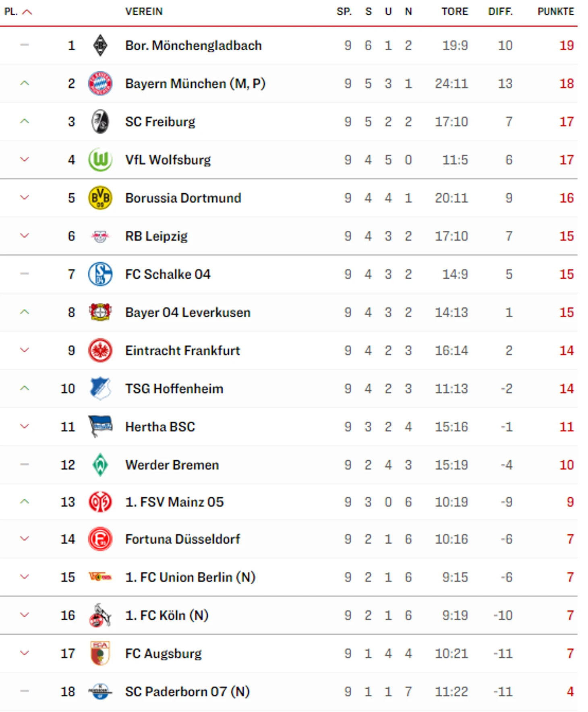The height and width of the screenshot is (712, 588).
Task: Sort standings by PUNKTE column header
Action: 555,12
